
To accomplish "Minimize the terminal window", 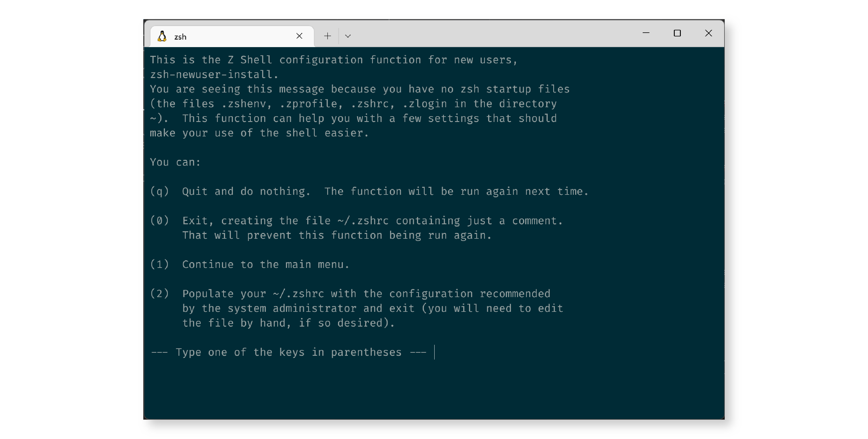I will 646,33.
